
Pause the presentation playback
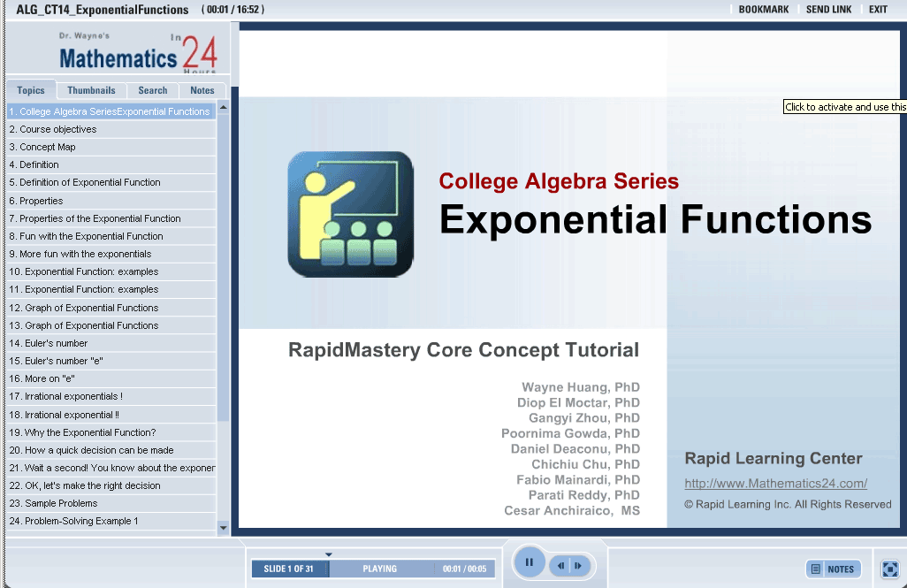[x=529, y=562]
